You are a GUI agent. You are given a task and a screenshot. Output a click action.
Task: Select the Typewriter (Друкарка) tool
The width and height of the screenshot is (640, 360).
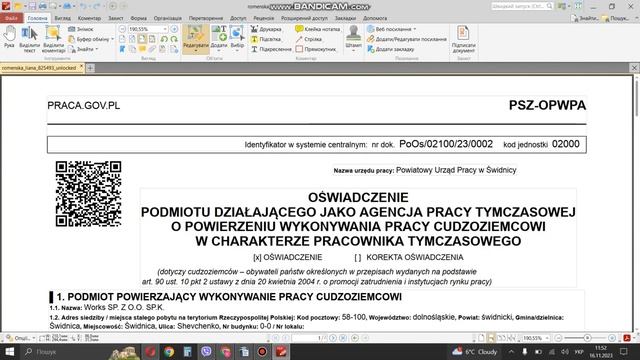pyautogui.click(x=266, y=29)
